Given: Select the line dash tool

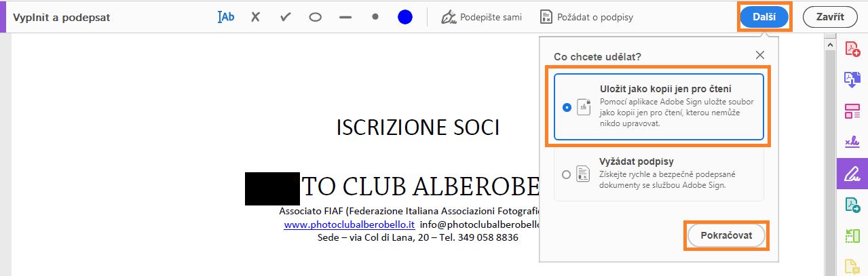Looking at the screenshot, I should 345,17.
